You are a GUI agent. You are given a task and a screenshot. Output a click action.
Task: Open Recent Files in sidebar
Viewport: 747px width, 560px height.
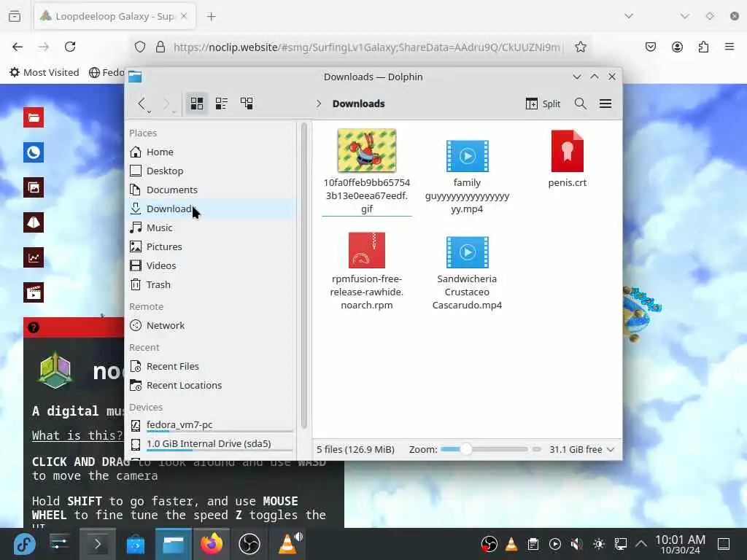tap(212, 366)
